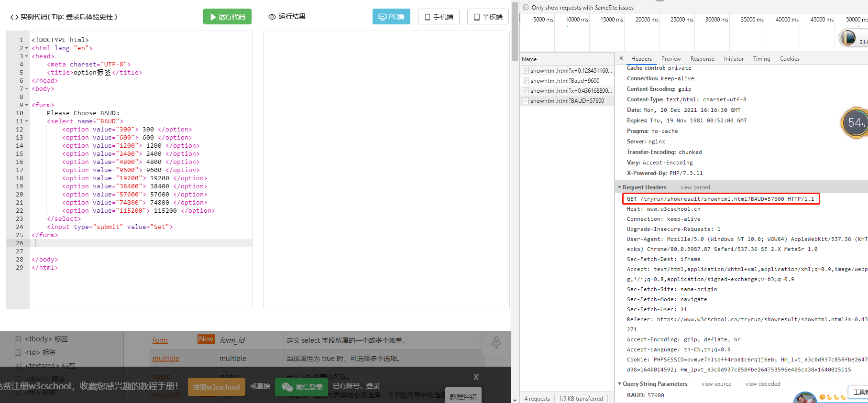Select request showhtml.html?x=0.128451160...

pyautogui.click(x=567, y=71)
